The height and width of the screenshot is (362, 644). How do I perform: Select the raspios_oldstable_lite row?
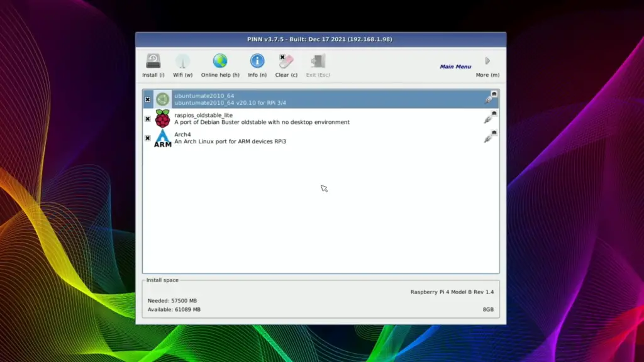click(x=321, y=119)
